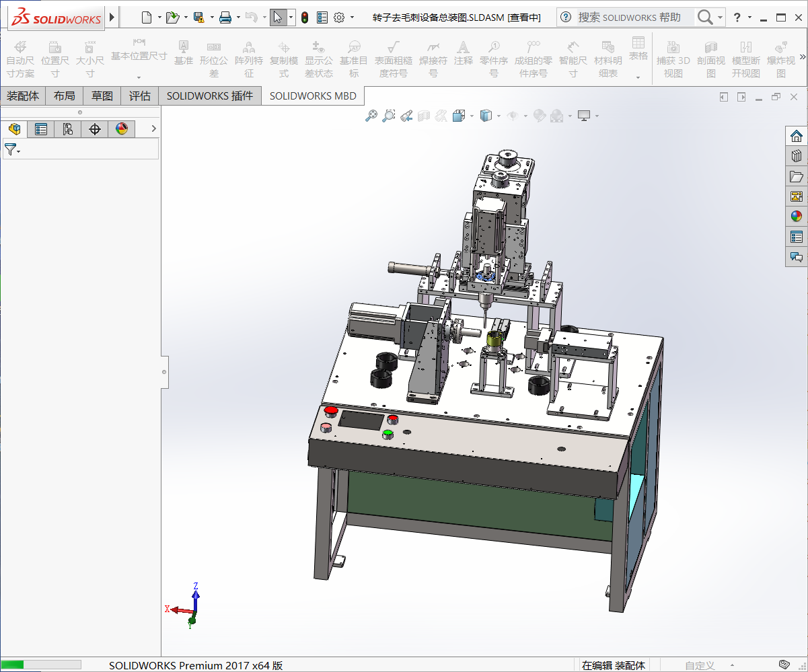
Task: Open the DisplayManager color ball tab
Action: pyautogui.click(x=122, y=129)
